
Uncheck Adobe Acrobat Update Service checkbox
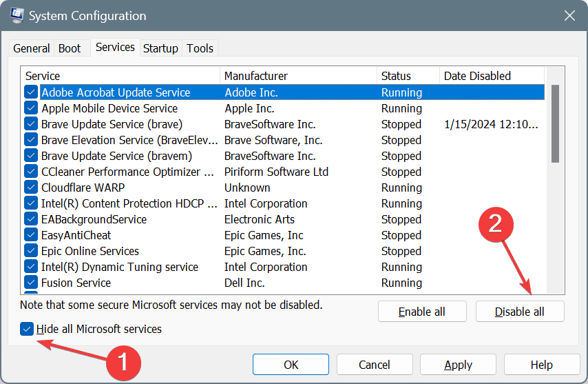point(31,92)
